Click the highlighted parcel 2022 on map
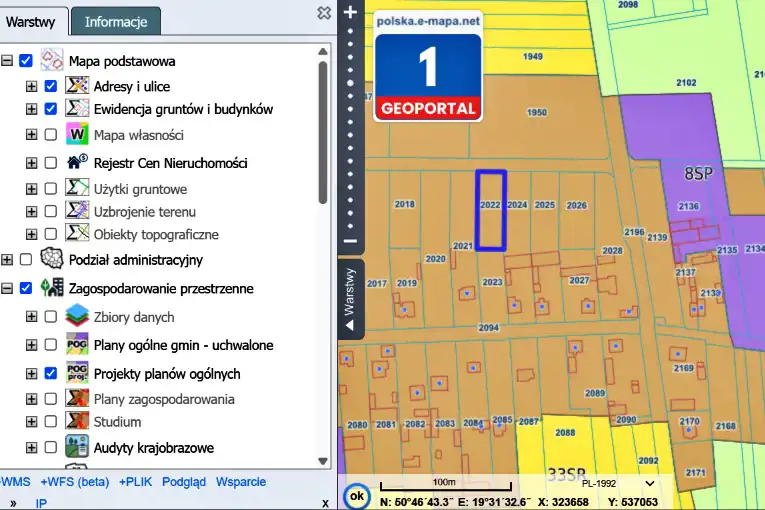Viewport: 765px width, 510px height. tap(491, 210)
